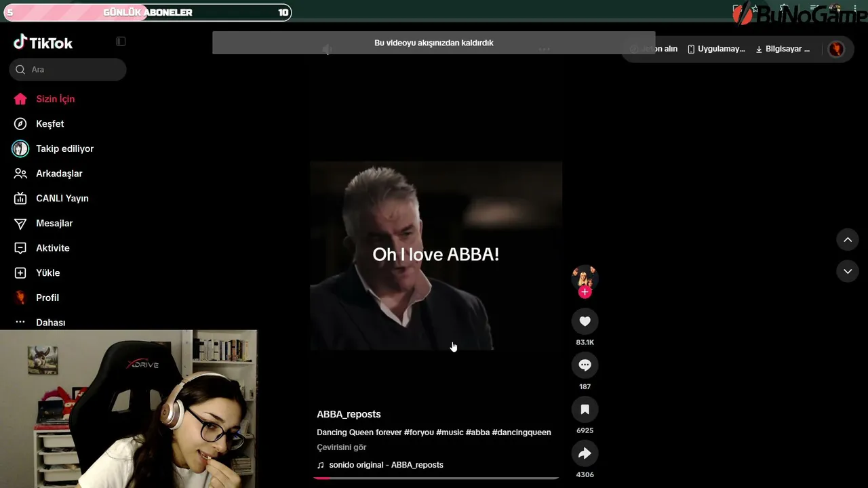The image size is (868, 488).
Task: Click the TikTok logo
Action: pos(43,43)
